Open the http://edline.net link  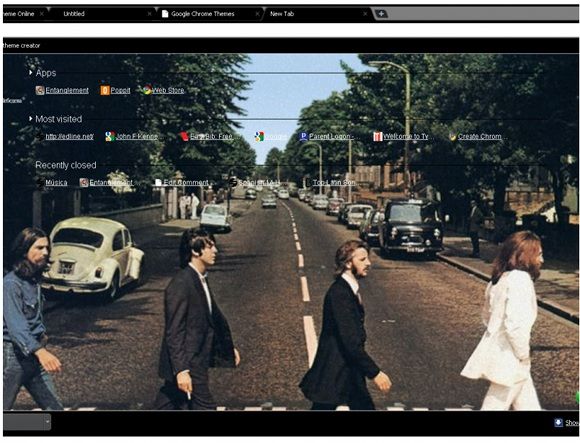tap(69, 136)
